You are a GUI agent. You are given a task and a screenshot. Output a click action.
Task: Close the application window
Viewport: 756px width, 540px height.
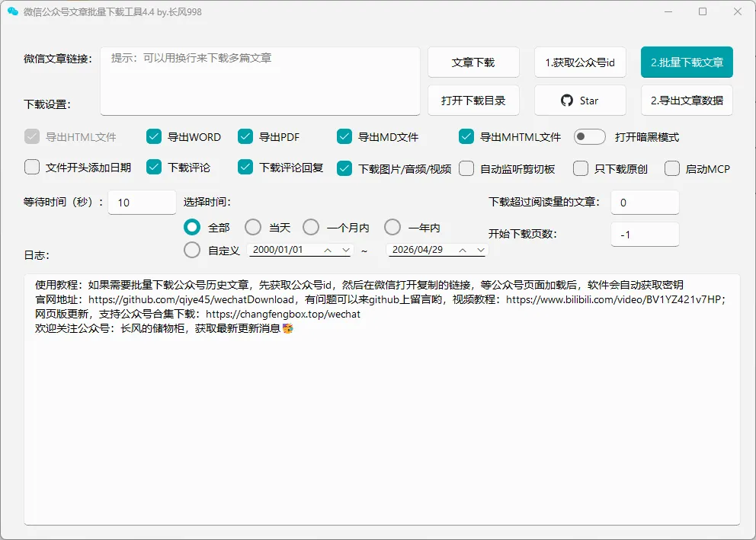click(738, 11)
